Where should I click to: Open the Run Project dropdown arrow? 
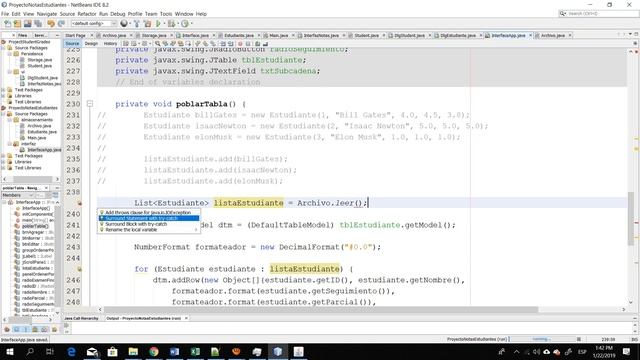click(x=164, y=24)
